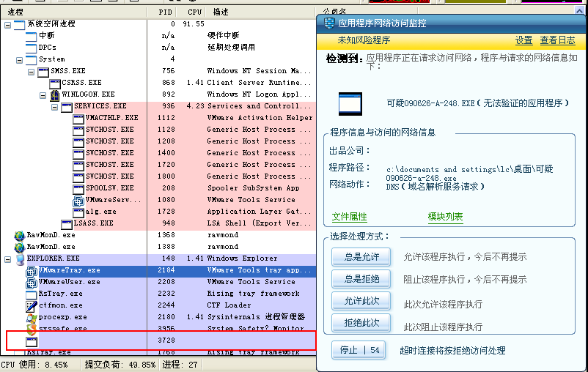Click the 总是拒绝 button
This screenshot has height=372, width=588.
click(x=361, y=279)
